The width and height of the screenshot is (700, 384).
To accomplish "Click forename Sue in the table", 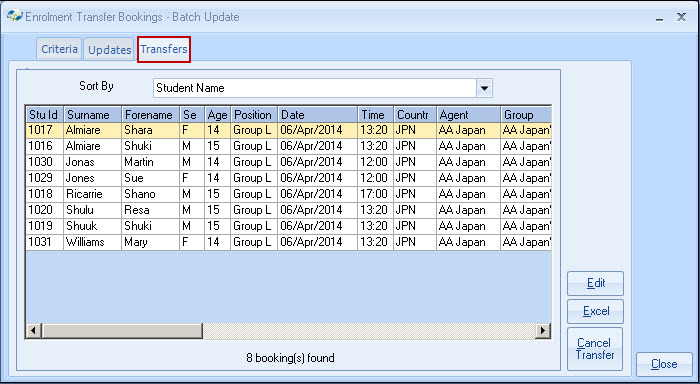I will click(x=150, y=178).
